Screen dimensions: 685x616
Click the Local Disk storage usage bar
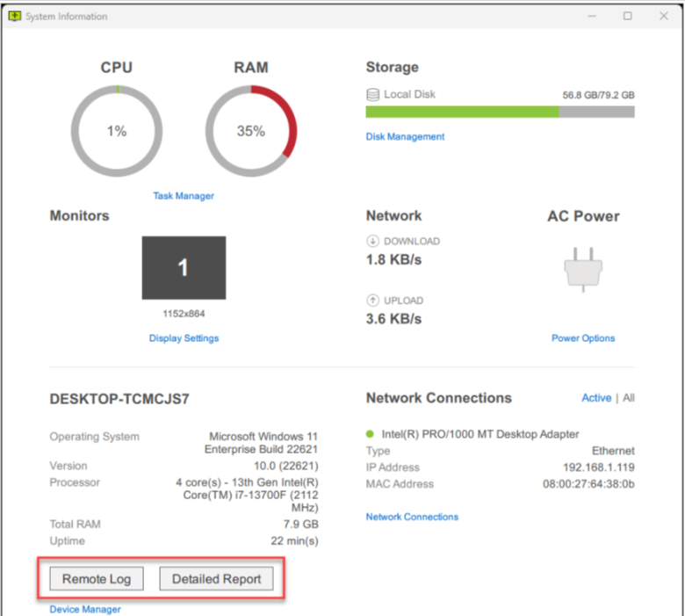[500, 112]
